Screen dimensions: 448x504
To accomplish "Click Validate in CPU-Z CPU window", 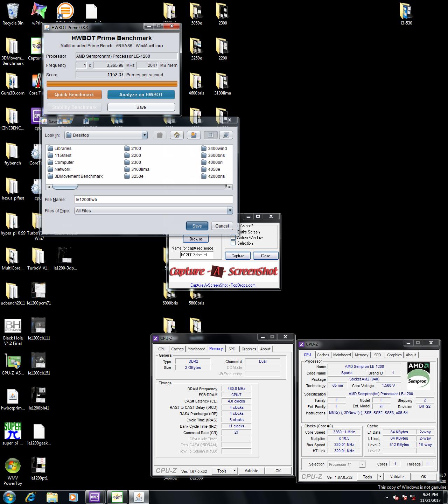I will click(x=397, y=477).
